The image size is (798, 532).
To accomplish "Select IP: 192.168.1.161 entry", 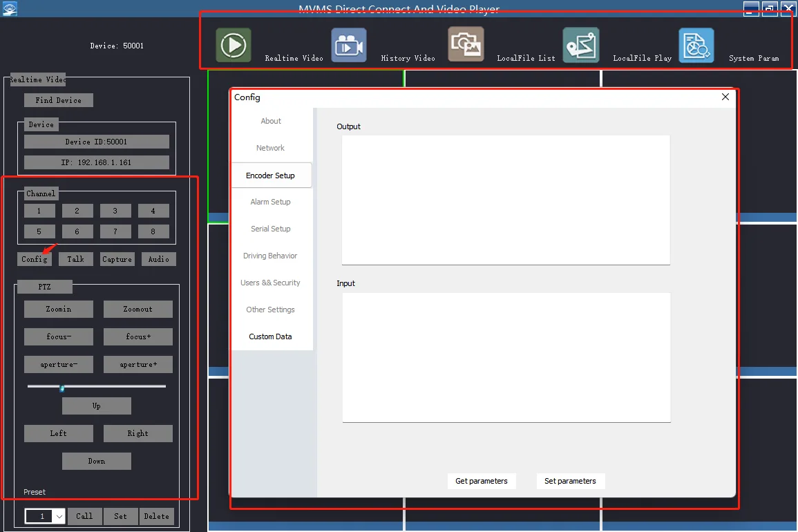I will [96, 162].
